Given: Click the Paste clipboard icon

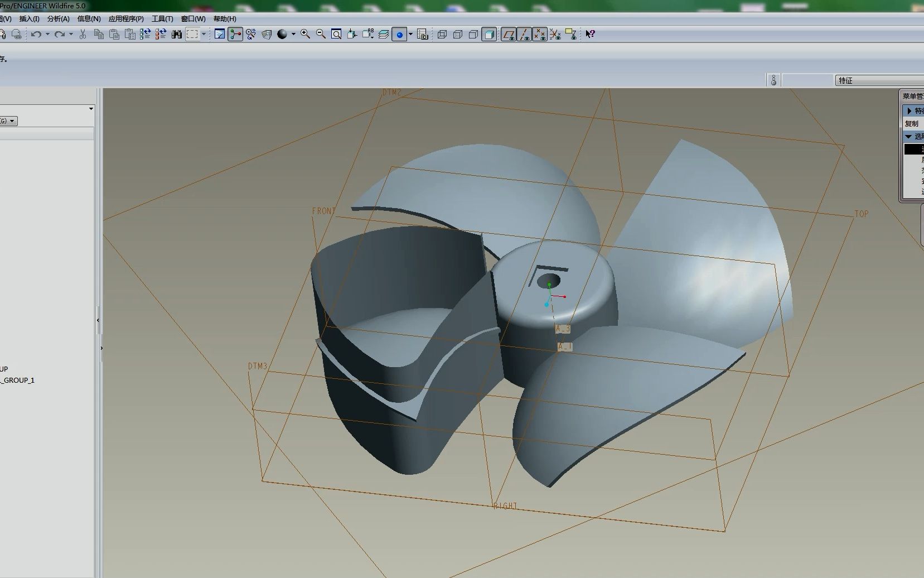Looking at the screenshot, I should pos(114,35).
